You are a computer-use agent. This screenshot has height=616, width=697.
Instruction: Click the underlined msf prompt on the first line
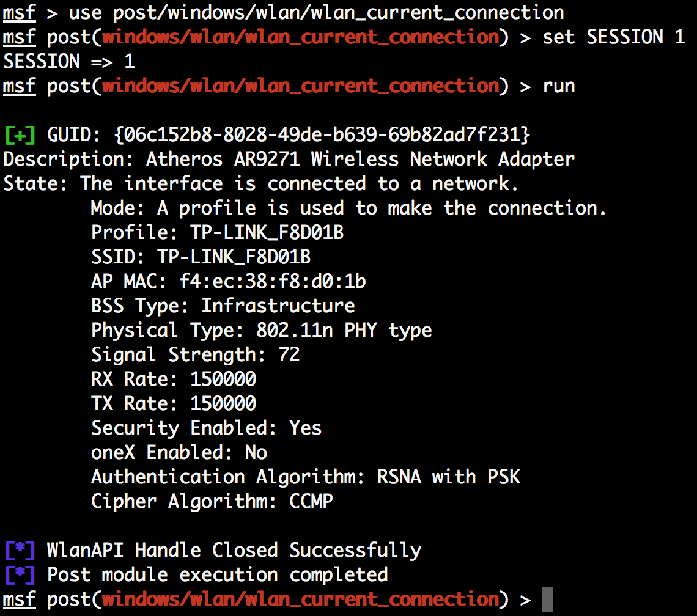point(19,12)
